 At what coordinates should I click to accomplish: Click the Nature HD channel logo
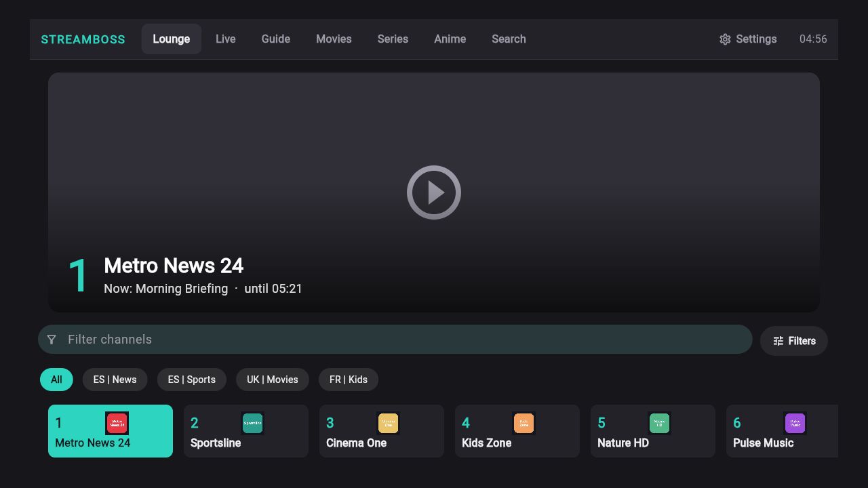659,424
